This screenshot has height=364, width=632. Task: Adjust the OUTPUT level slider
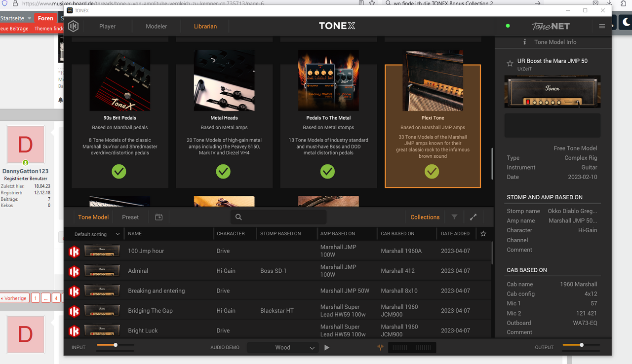[x=581, y=345]
